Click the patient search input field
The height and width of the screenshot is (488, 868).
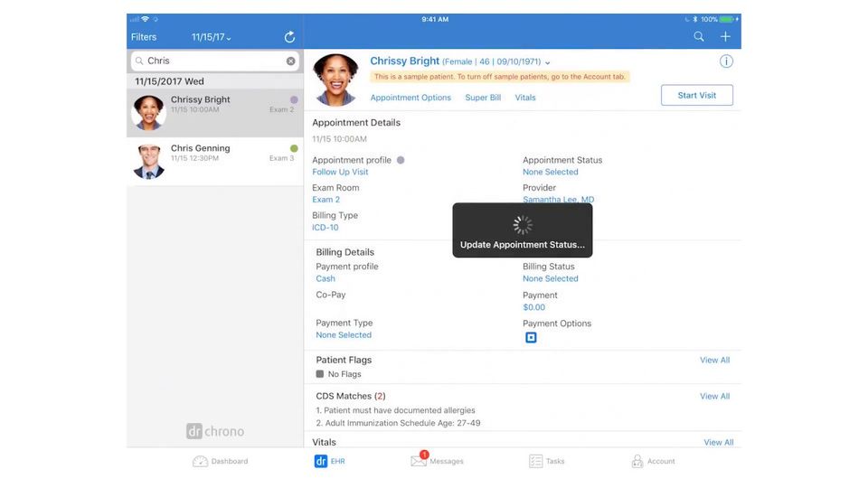point(215,61)
